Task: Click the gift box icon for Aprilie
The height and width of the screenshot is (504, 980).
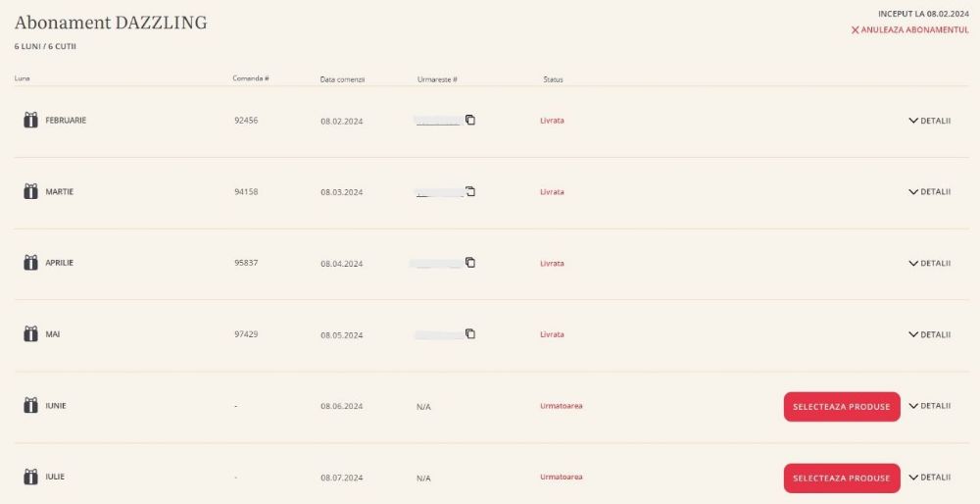Action: [30, 263]
